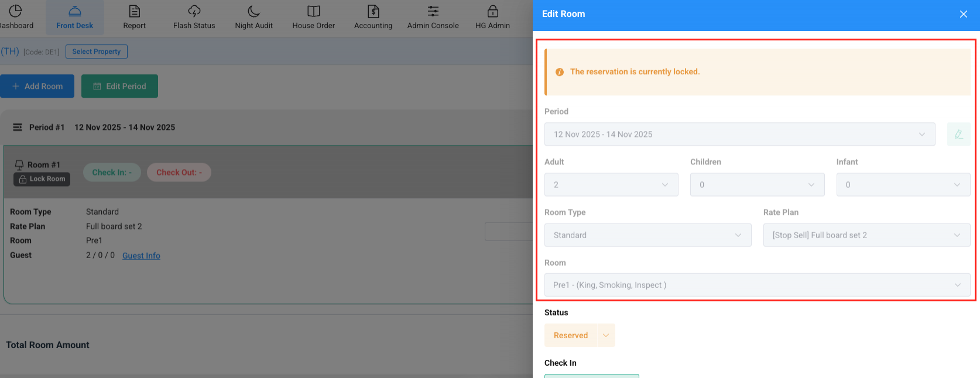
Task: Toggle the Lock Room button
Action: tap(42, 179)
